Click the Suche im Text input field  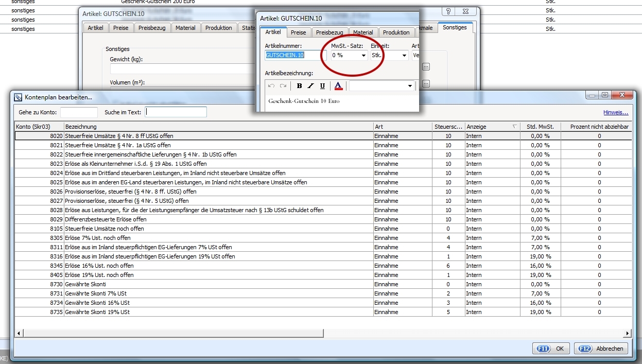tap(176, 112)
